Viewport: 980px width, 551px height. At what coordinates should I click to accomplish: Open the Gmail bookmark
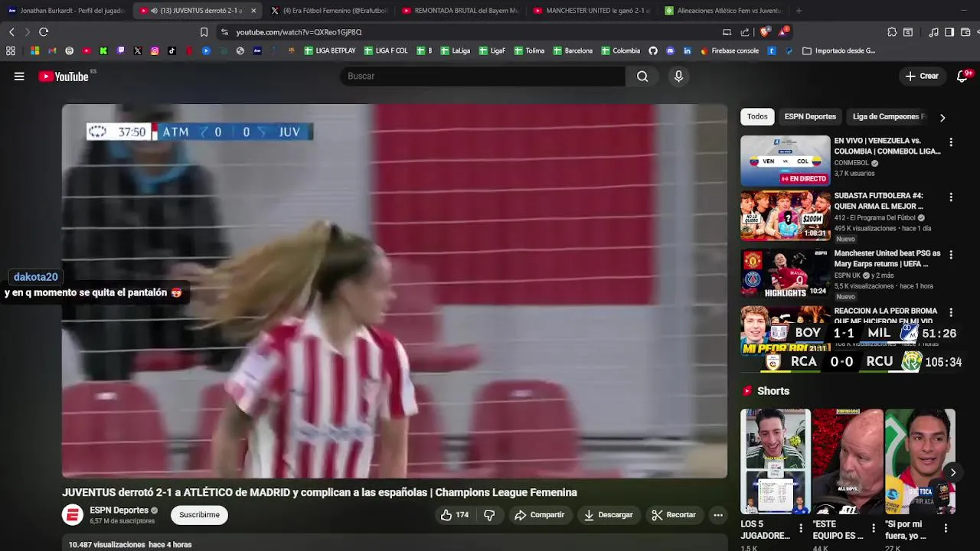[52, 51]
